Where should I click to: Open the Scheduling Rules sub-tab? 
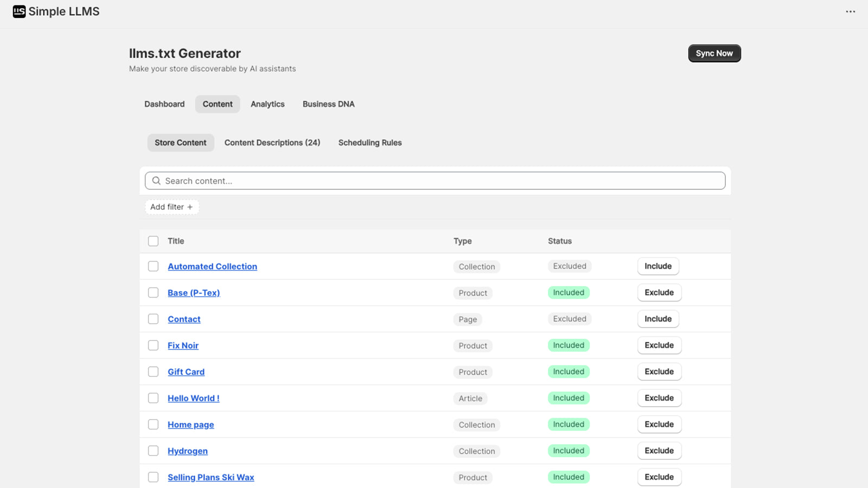[x=370, y=143]
